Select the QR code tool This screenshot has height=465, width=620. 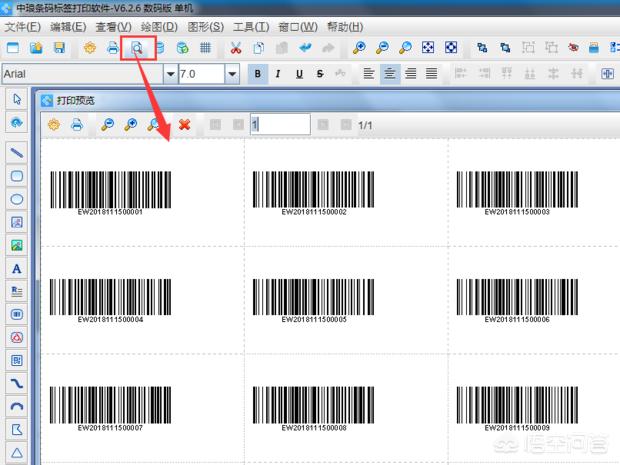pos(17,360)
